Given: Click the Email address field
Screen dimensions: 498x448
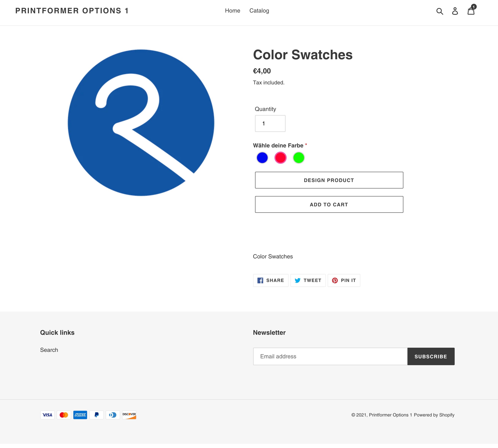Looking at the screenshot, I should (x=330, y=356).
